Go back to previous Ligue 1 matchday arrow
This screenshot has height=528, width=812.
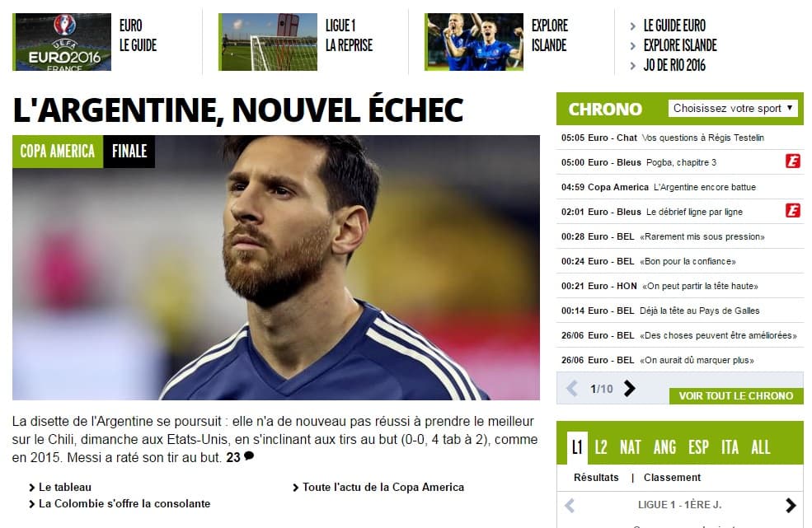click(x=569, y=505)
